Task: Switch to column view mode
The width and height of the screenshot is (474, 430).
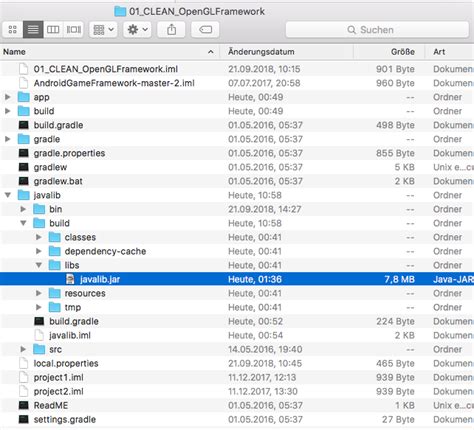Action: [53, 30]
